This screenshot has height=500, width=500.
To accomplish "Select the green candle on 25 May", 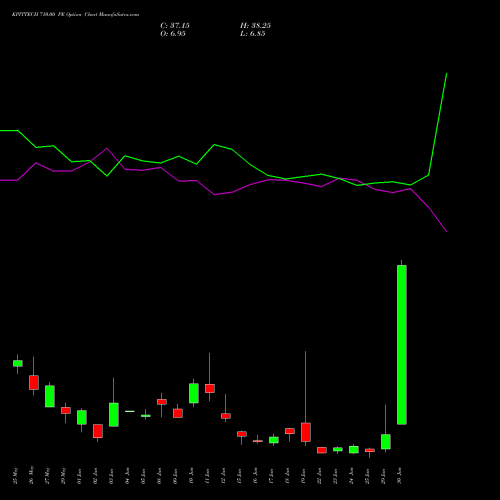I will pos(18,363).
